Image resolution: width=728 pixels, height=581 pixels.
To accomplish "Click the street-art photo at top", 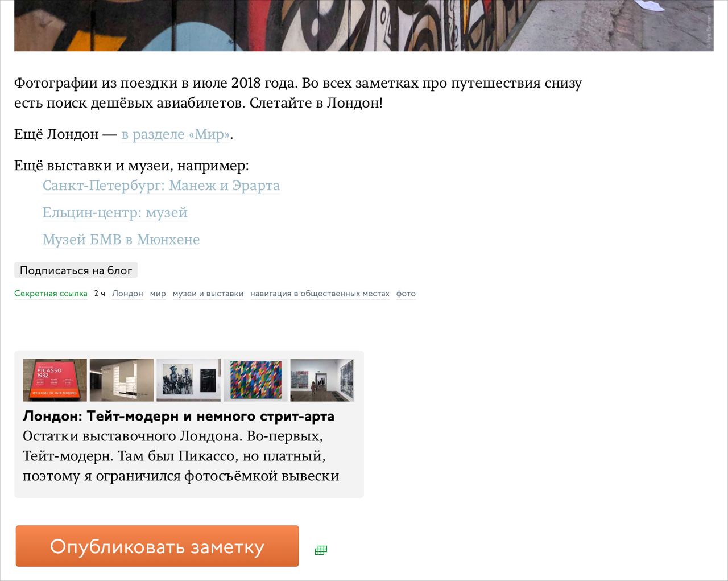I will click(x=364, y=26).
